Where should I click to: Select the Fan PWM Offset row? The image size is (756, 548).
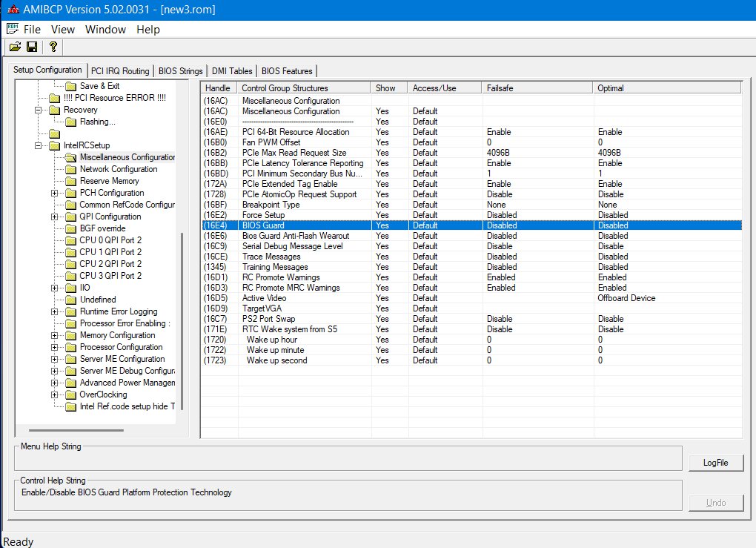pyautogui.click(x=471, y=142)
